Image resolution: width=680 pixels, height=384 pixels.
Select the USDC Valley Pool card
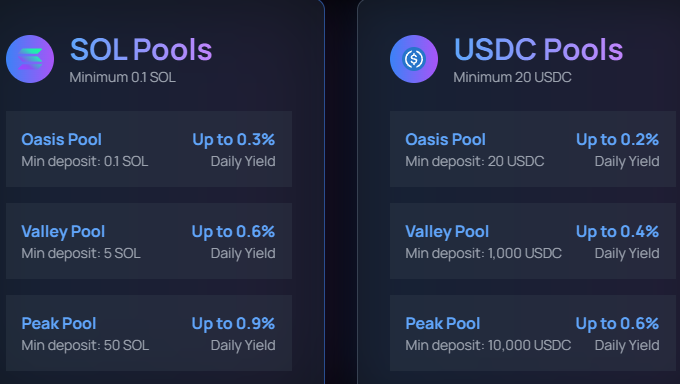pos(533,241)
